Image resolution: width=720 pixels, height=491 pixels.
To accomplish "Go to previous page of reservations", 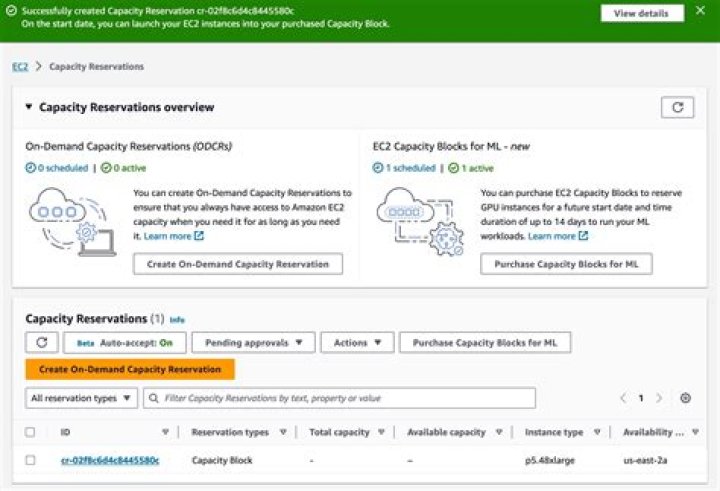I will [x=623, y=398].
